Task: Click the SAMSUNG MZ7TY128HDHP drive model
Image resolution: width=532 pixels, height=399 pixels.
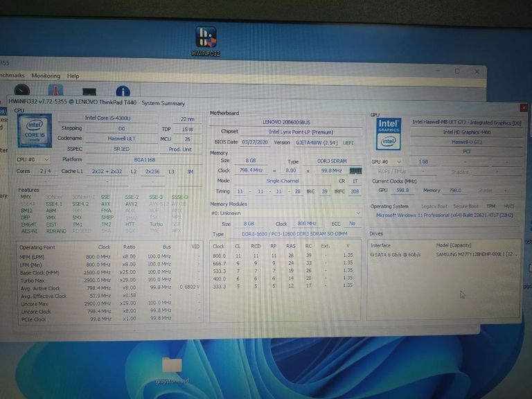Action: [x=477, y=254]
